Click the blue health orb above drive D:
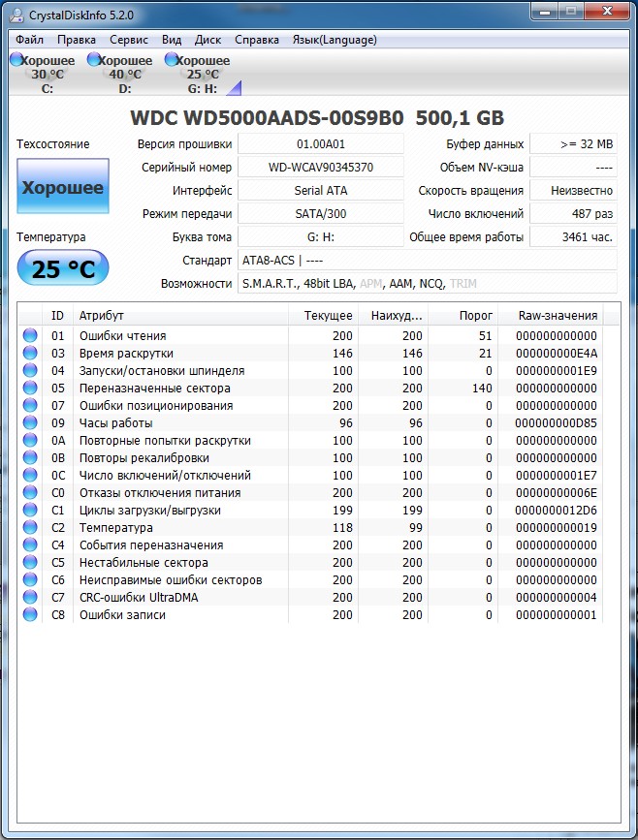The height and width of the screenshot is (840, 638). point(94,59)
